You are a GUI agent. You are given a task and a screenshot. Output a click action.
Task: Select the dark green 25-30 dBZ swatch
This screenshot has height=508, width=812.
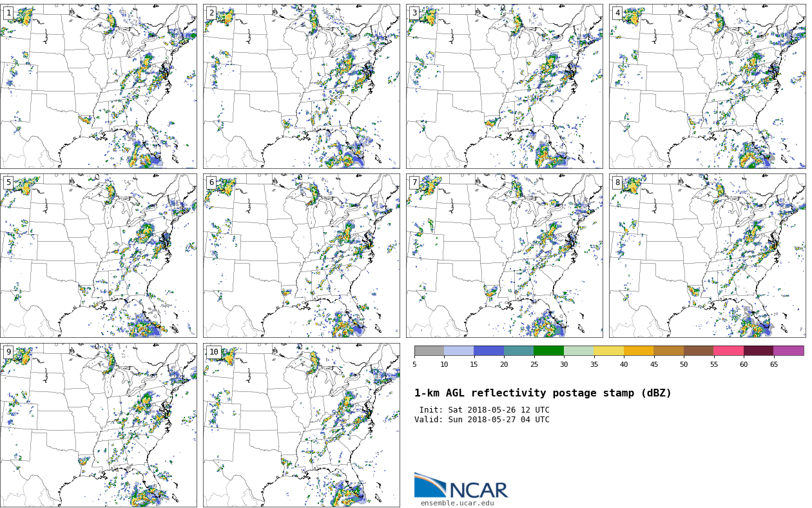pos(548,351)
